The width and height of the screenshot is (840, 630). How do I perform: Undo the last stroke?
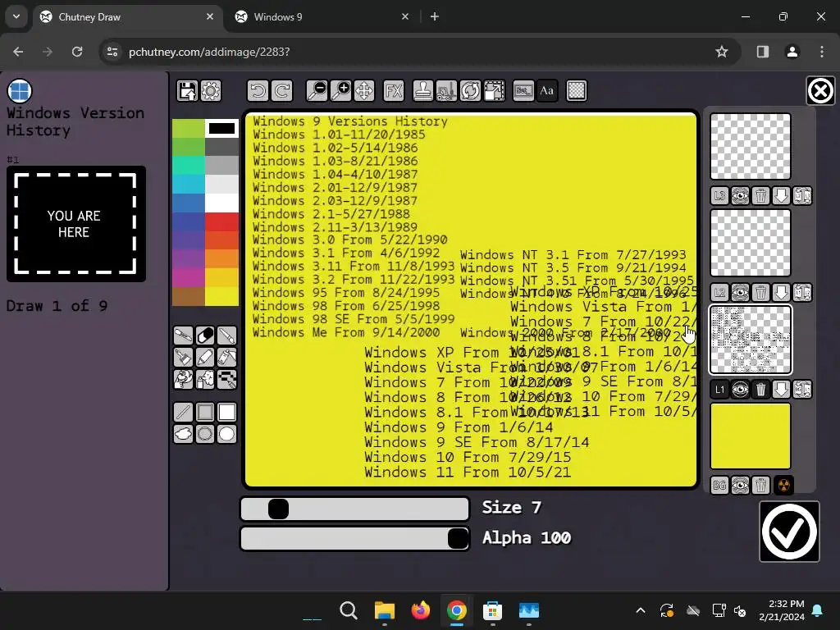(x=258, y=91)
